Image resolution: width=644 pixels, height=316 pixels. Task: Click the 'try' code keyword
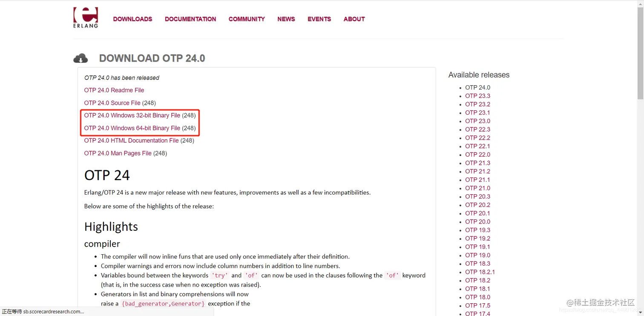220,276
